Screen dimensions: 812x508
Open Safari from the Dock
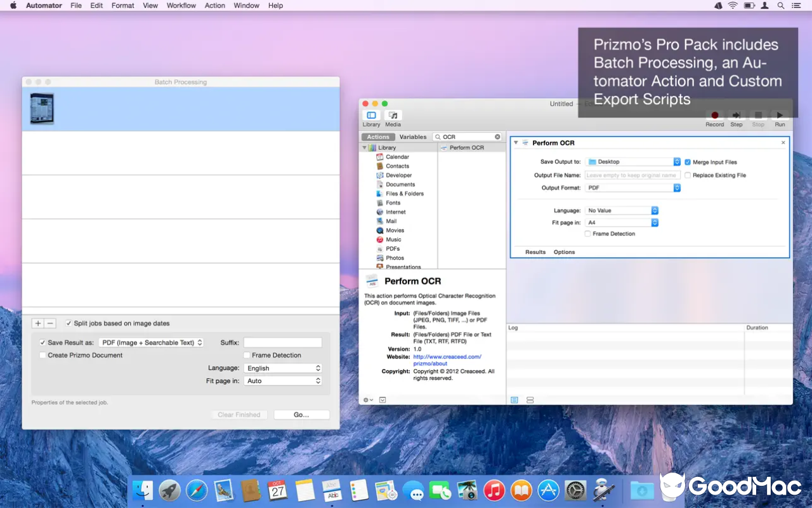[197, 490]
